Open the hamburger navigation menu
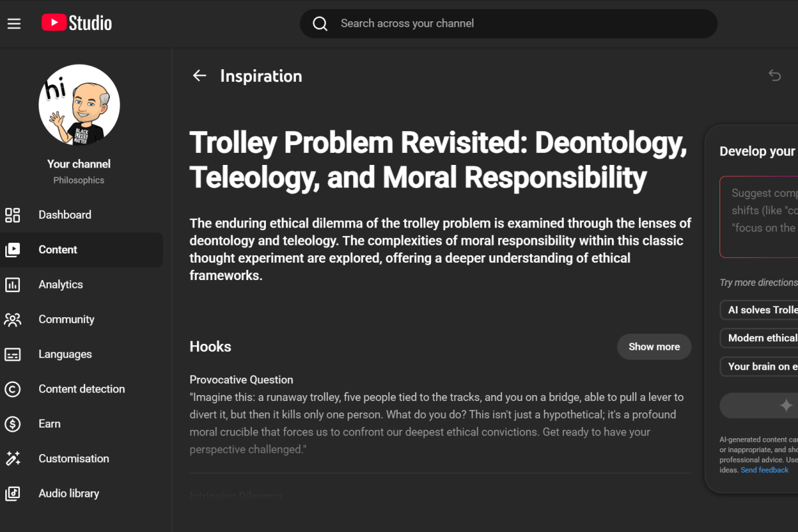This screenshot has width=798, height=532. tap(14, 24)
